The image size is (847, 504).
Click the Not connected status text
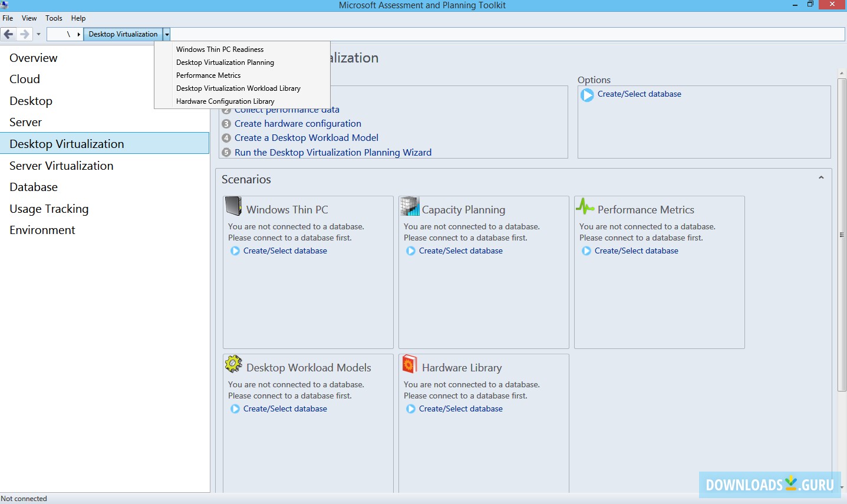coord(24,499)
